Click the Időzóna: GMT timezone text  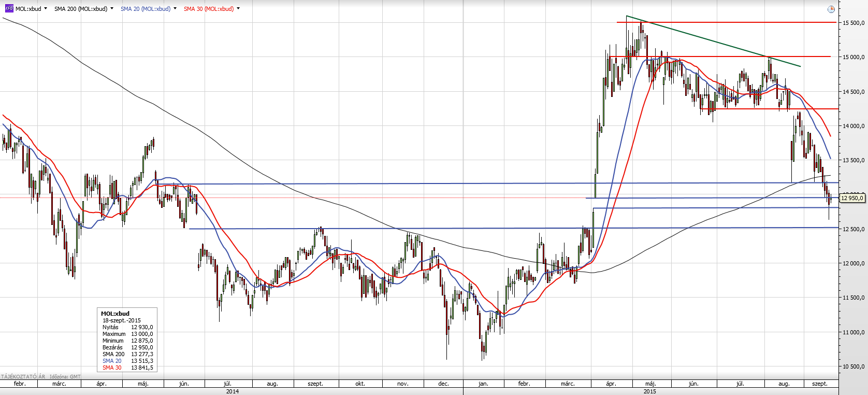[x=65, y=376]
